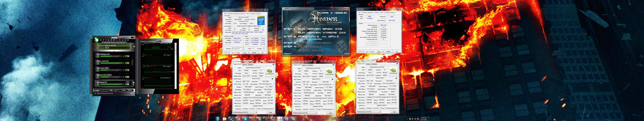This screenshot has height=121, width=644.
Task: Adjust the Memory Clock slider in Afterburner
Action: (109, 77)
